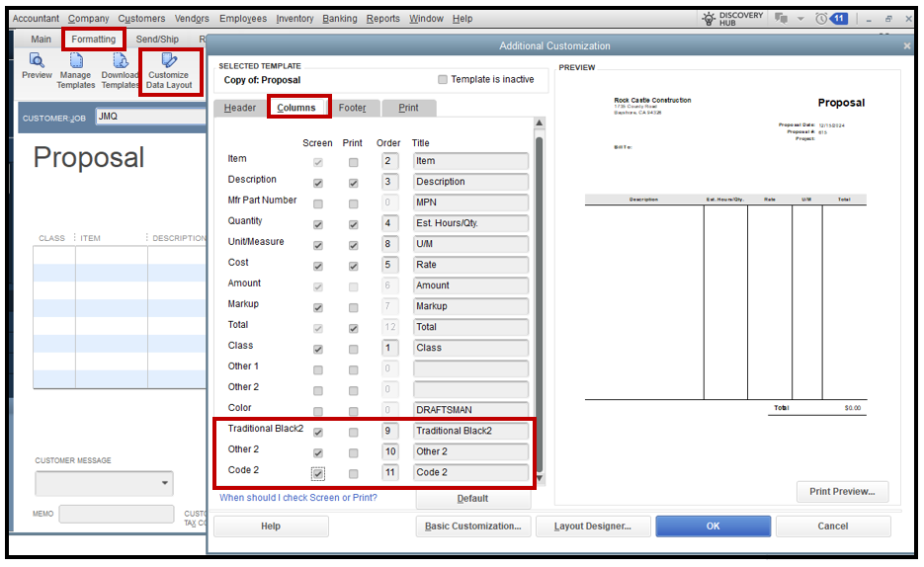Open the Inventory menu

pyautogui.click(x=294, y=19)
